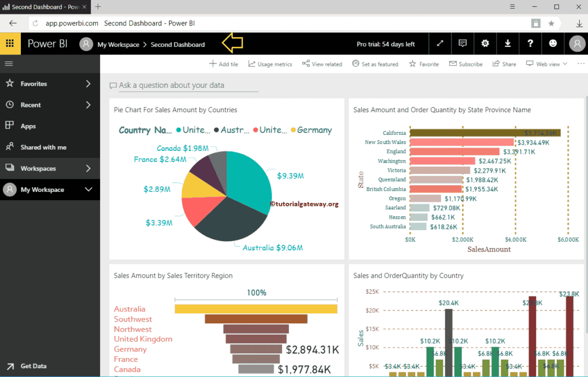
Task: Open Power BI settings gear icon
Action: pyautogui.click(x=485, y=43)
